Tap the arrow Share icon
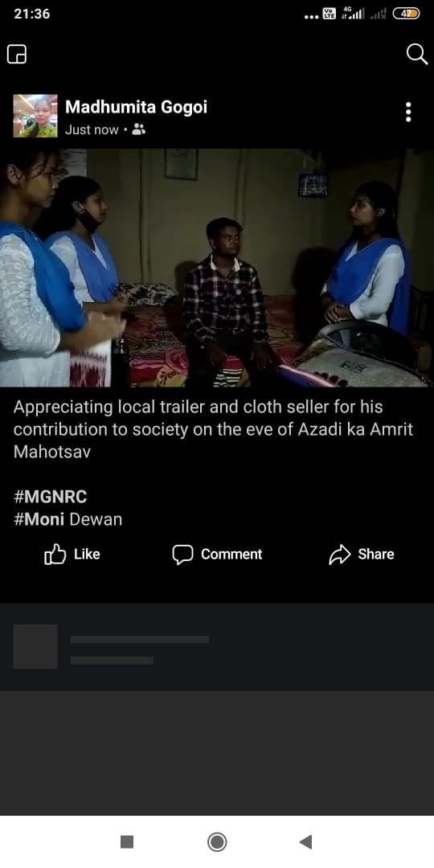434x868 pixels. tap(339, 554)
